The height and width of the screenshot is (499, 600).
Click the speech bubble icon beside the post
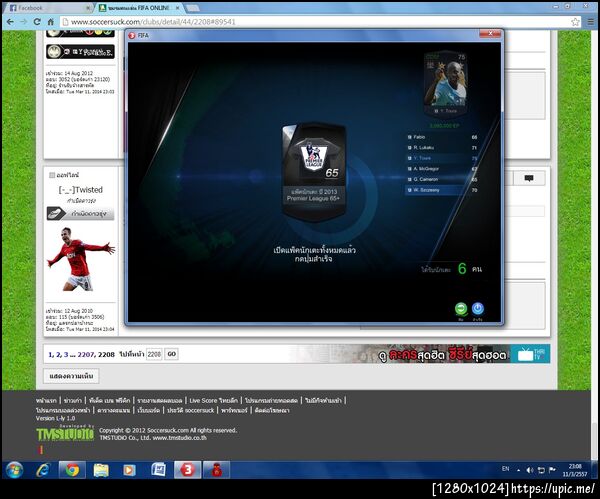coord(529,178)
